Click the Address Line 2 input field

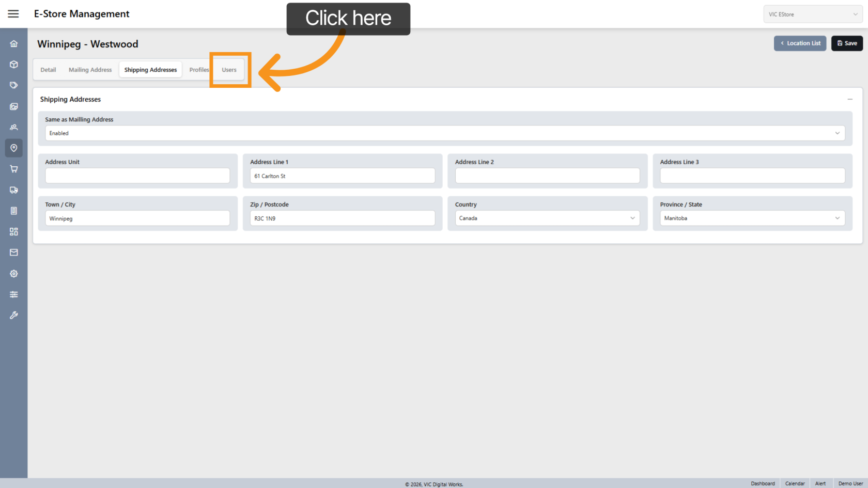tap(547, 176)
